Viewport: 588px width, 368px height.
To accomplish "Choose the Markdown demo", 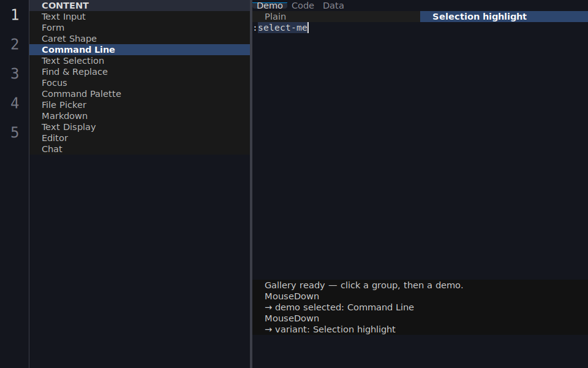I will pyautogui.click(x=140, y=116).
